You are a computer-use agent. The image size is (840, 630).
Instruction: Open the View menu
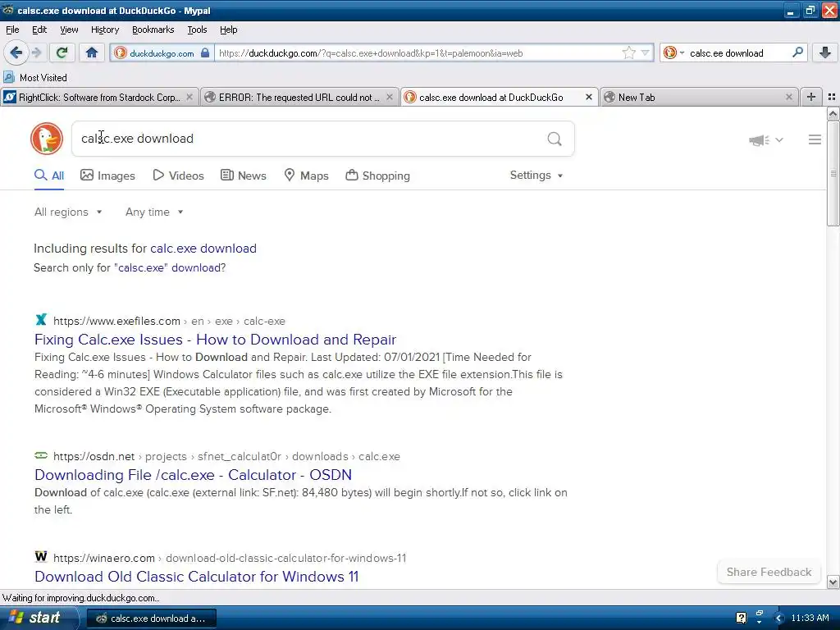(69, 30)
